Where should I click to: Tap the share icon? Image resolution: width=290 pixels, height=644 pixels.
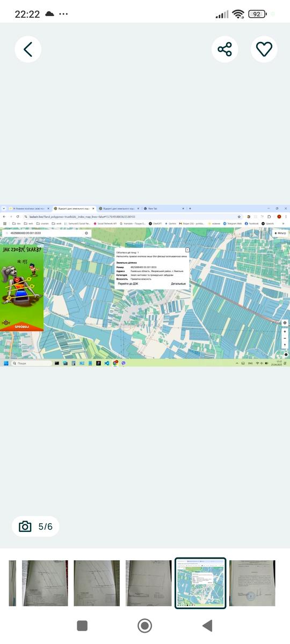[x=224, y=49]
